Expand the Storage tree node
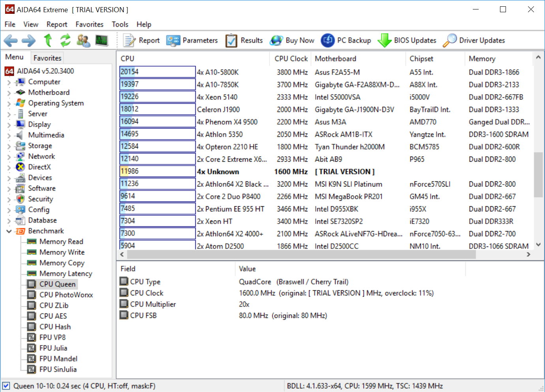 click(x=9, y=146)
